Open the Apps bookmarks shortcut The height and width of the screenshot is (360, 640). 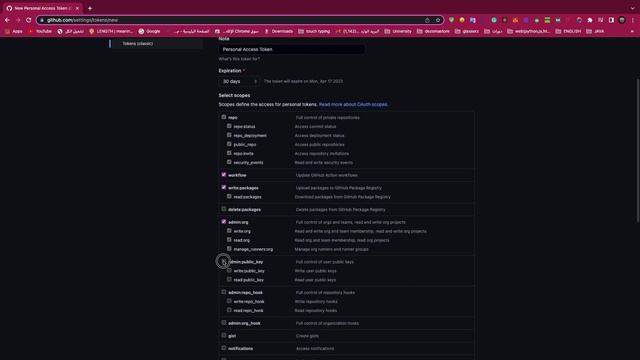tap(14, 31)
